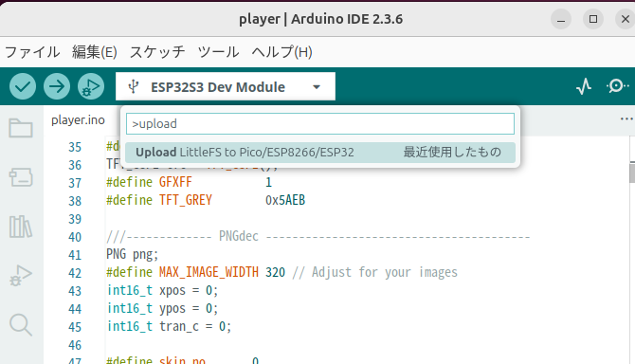Viewport: 635px width, 364px height.
Task: Minimize the Arduino IDE window
Action: [x=561, y=19]
